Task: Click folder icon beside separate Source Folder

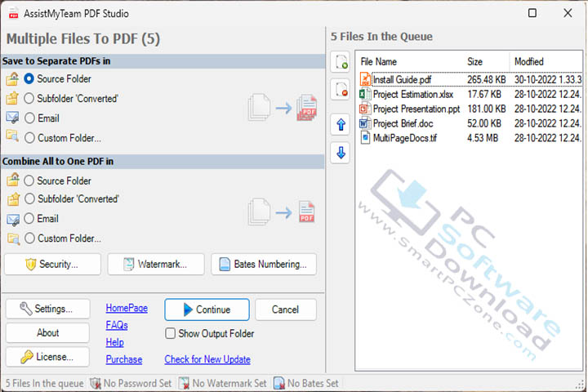Action: [x=12, y=78]
